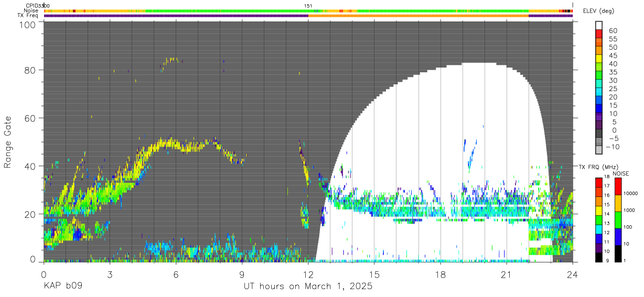
Task: Click the 40 tick label on the Range Gate axis
Action: (30, 166)
